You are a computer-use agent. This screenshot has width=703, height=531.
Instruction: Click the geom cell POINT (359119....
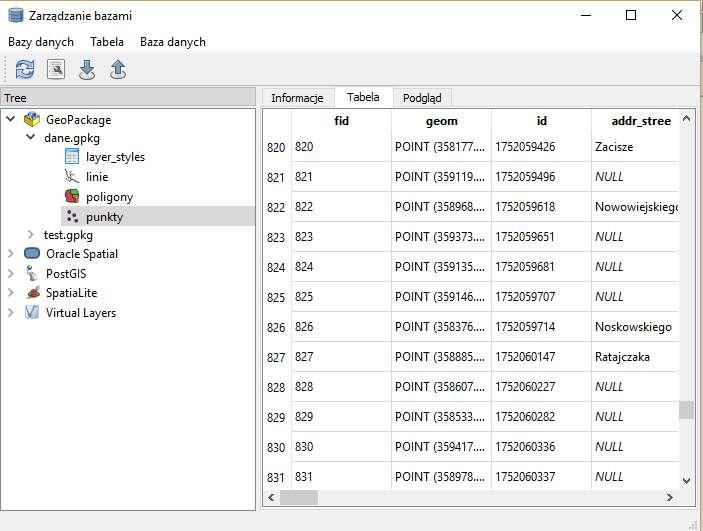(441, 177)
